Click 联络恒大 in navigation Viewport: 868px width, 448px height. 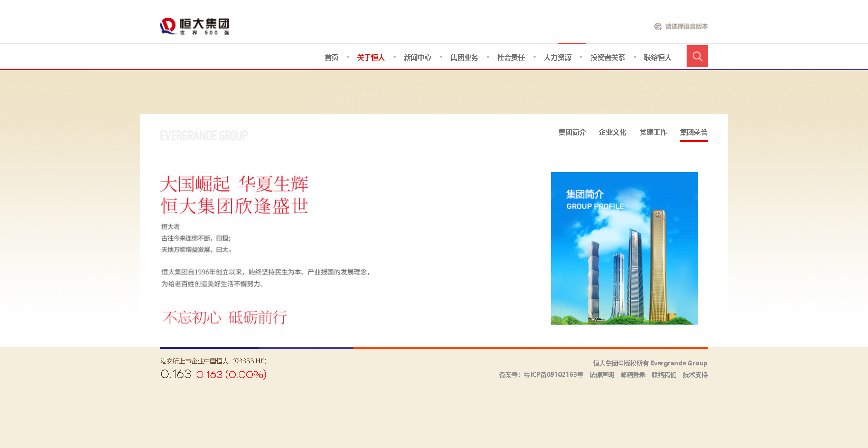tap(658, 57)
